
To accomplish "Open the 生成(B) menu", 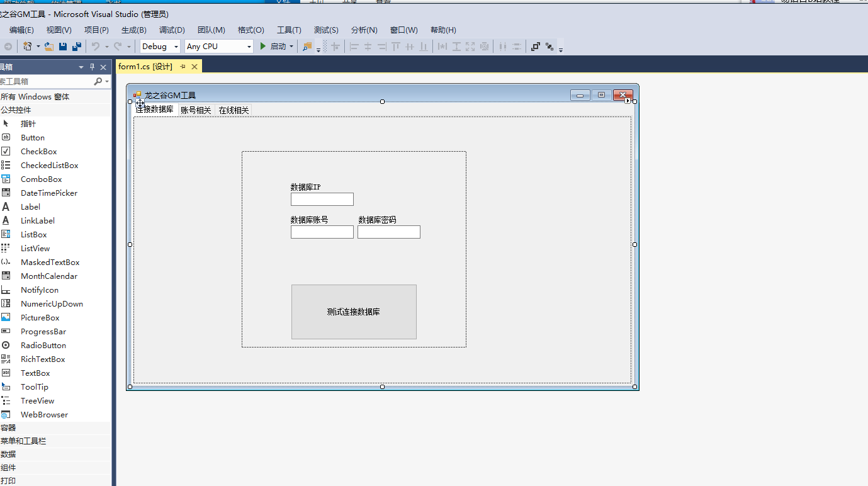I will (133, 30).
